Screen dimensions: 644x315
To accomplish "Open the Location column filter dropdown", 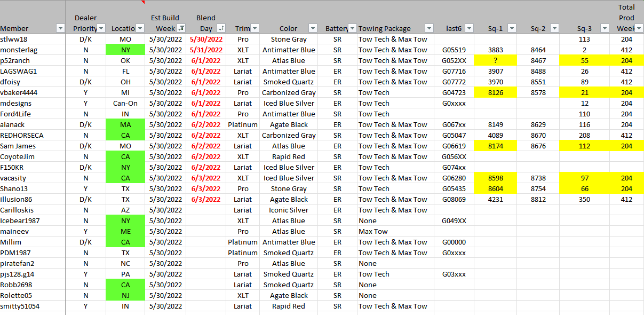I will tap(140, 28).
